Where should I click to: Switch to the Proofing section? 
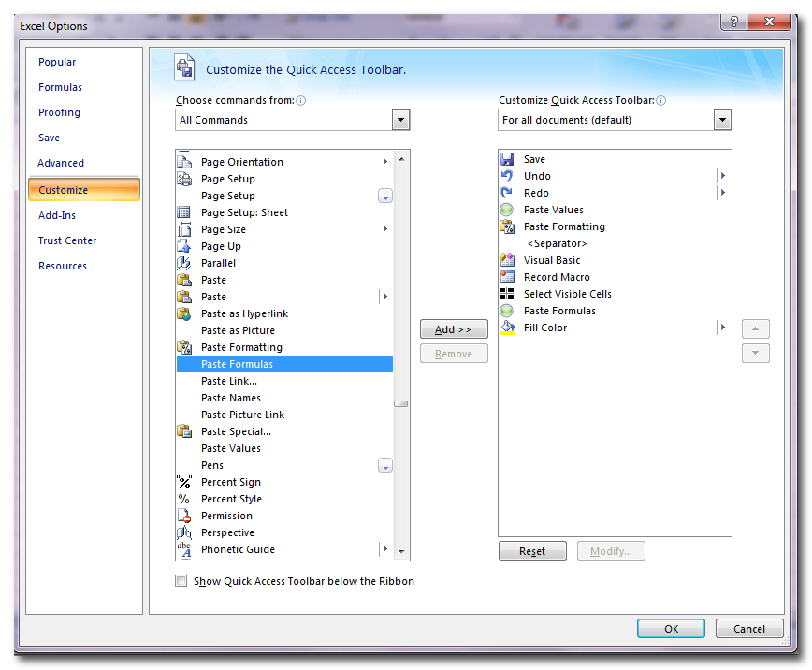59,112
